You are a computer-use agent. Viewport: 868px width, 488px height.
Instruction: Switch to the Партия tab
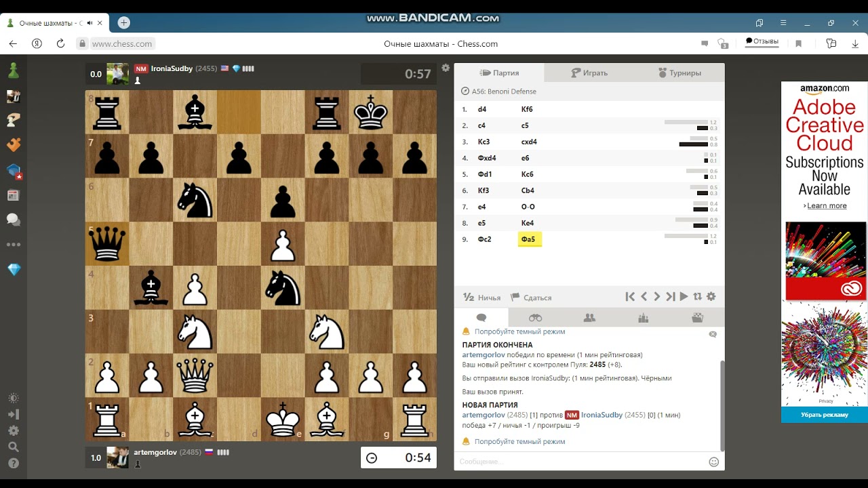(499, 73)
